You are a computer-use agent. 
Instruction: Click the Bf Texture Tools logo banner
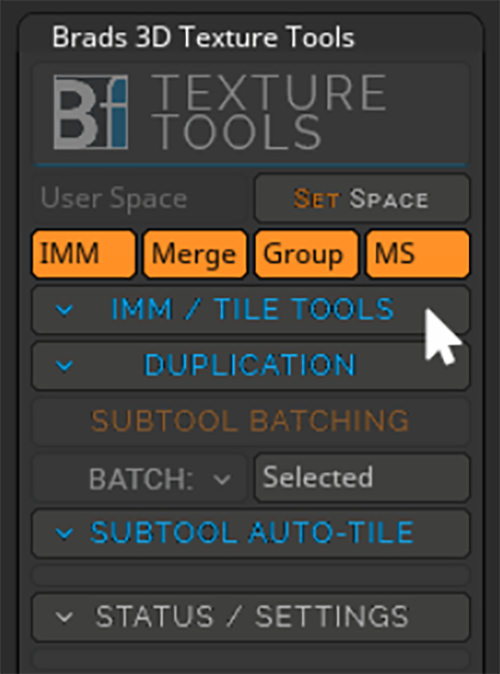[250, 113]
